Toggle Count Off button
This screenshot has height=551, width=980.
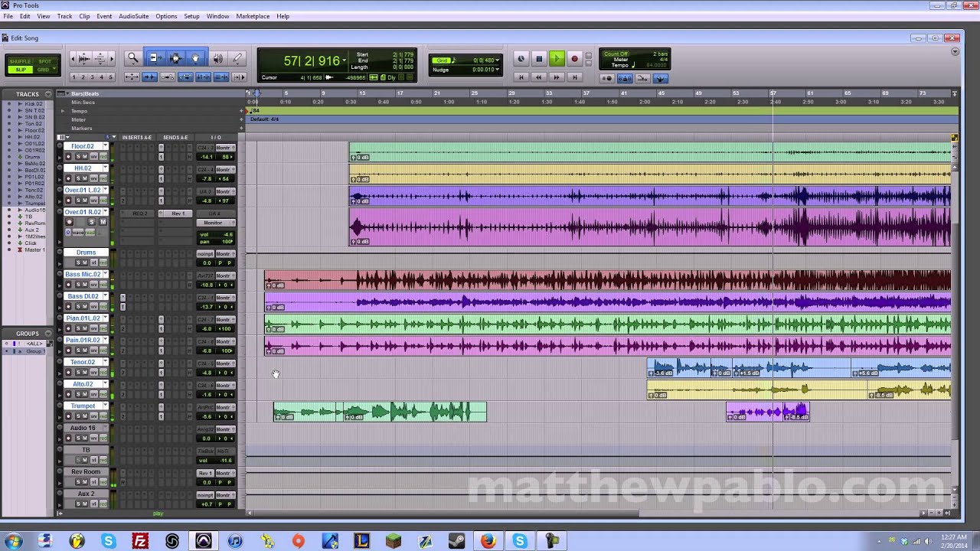pos(616,54)
